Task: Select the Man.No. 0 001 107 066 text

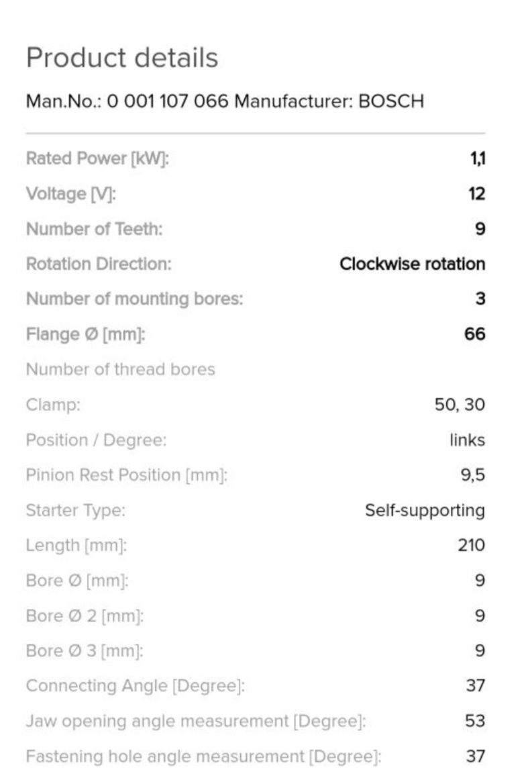Action: click(127, 101)
